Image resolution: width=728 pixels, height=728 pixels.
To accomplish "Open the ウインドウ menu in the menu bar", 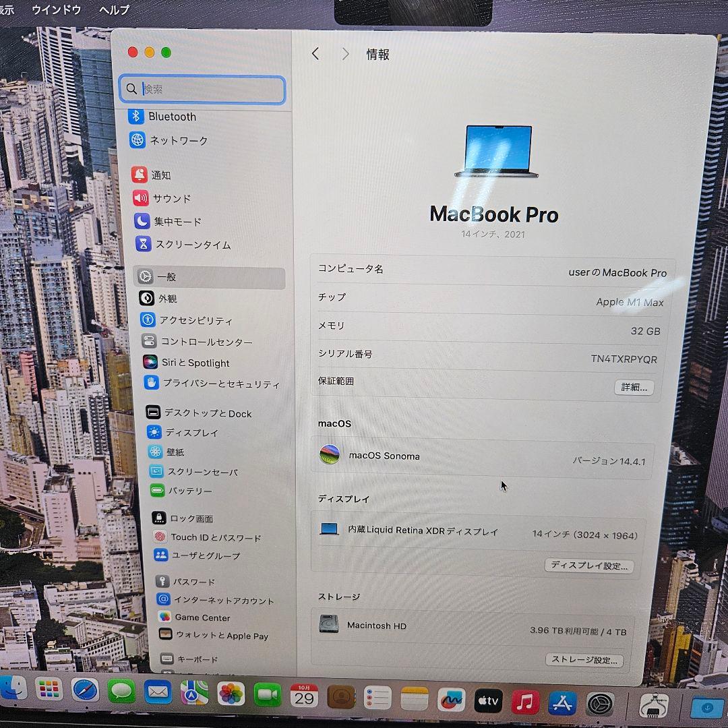I will [x=56, y=10].
